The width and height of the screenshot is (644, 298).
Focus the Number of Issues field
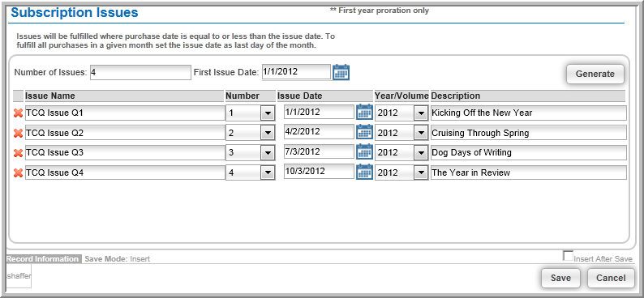[x=140, y=73]
